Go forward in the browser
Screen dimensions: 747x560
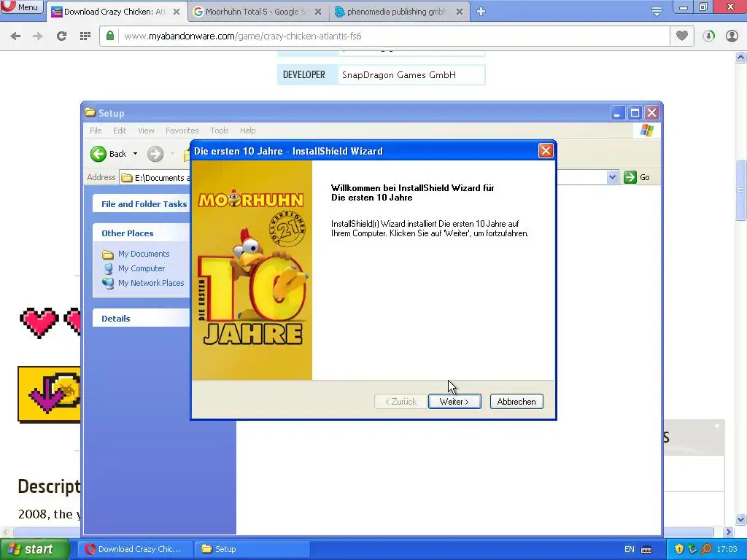(38, 36)
